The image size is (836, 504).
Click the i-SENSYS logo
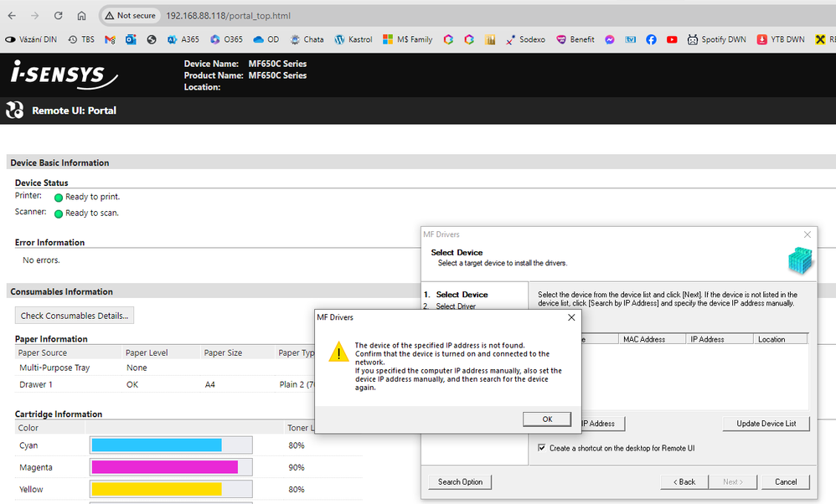point(59,74)
